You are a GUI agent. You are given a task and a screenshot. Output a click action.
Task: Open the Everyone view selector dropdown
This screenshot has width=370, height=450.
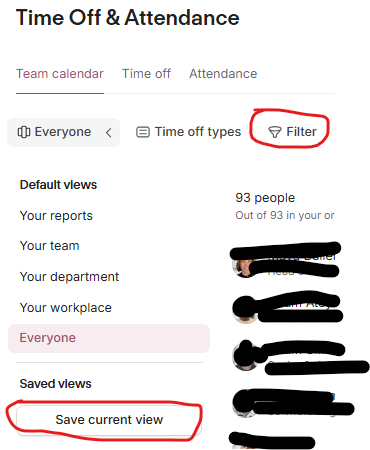(x=63, y=132)
